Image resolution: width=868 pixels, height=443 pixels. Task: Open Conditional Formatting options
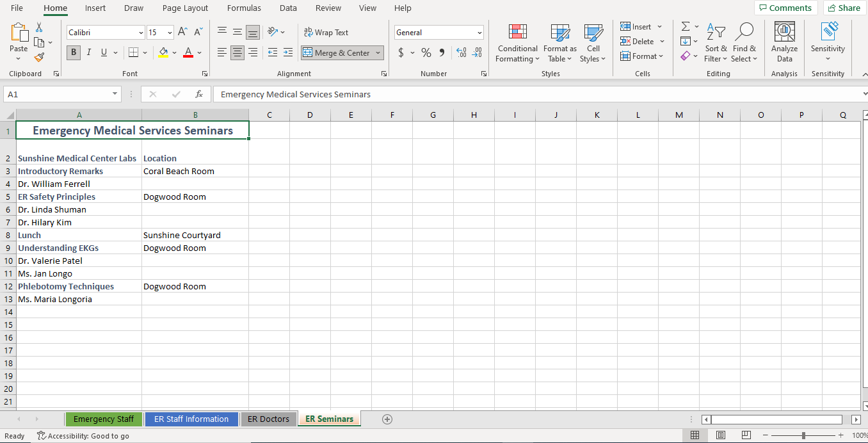(x=517, y=43)
